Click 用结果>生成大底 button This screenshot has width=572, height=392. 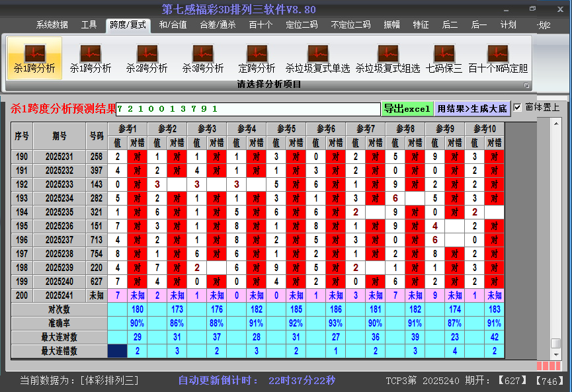pos(472,108)
